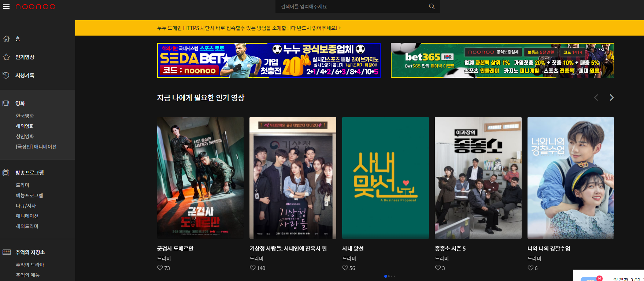Click the search magnifier icon
The height and width of the screenshot is (281, 644).
click(x=432, y=7)
